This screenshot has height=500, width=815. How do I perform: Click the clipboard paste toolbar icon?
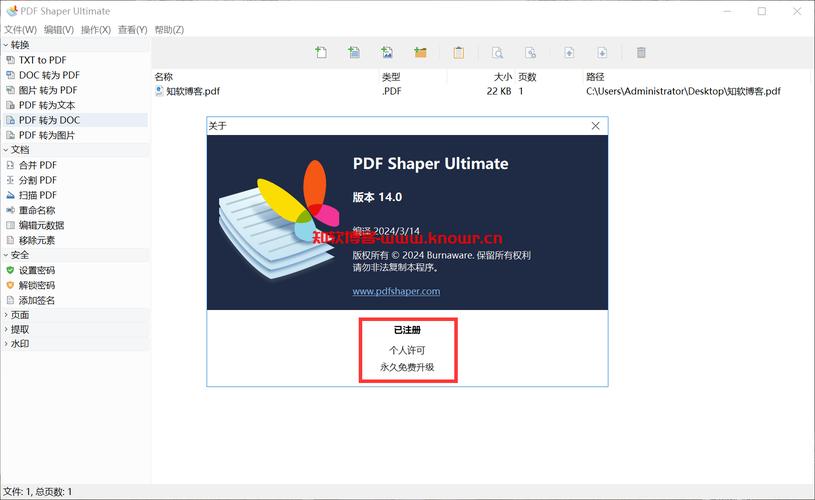pyautogui.click(x=458, y=52)
